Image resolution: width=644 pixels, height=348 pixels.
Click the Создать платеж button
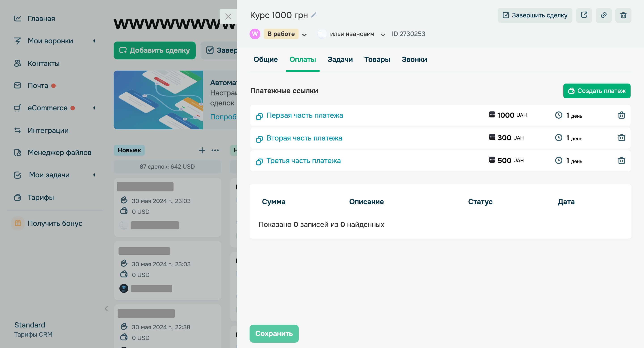597,91
